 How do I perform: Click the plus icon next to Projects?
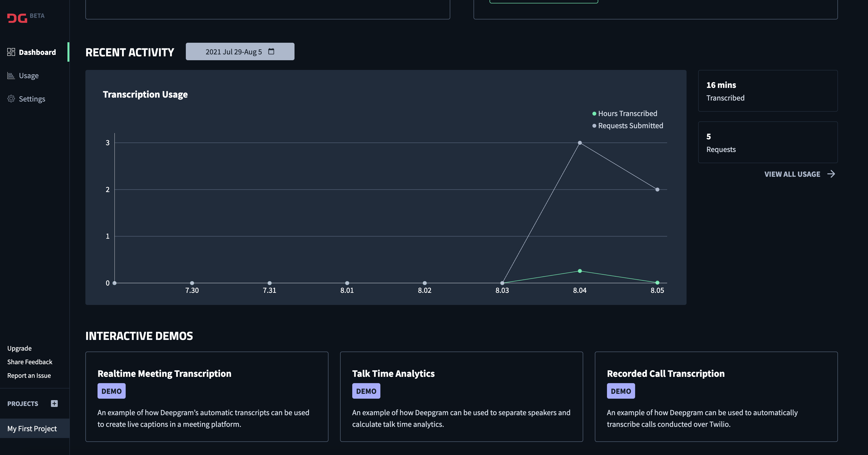(54, 403)
